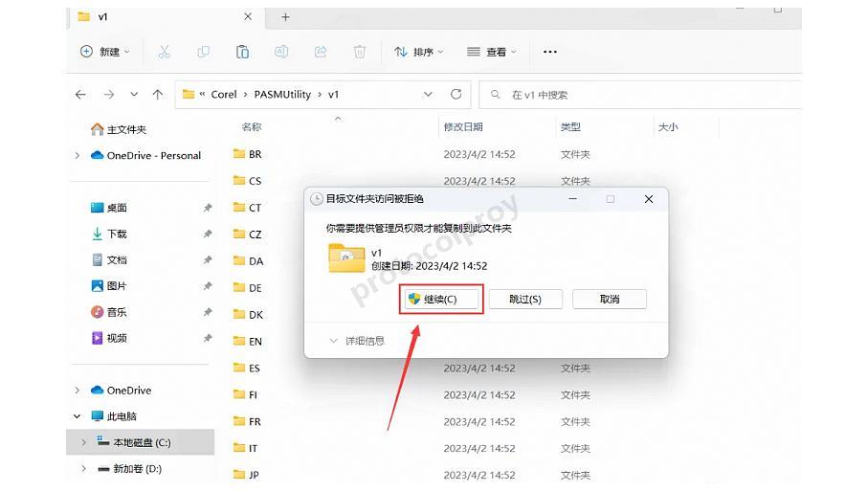Select the DE folder
868x492 pixels.
tap(248, 288)
